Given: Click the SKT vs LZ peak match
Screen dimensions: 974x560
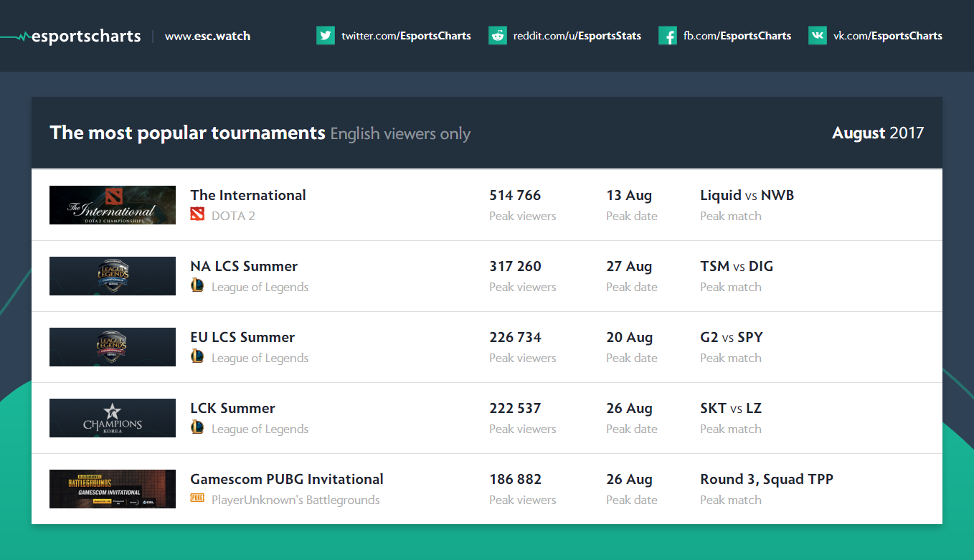Looking at the screenshot, I should (x=731, y=408).
